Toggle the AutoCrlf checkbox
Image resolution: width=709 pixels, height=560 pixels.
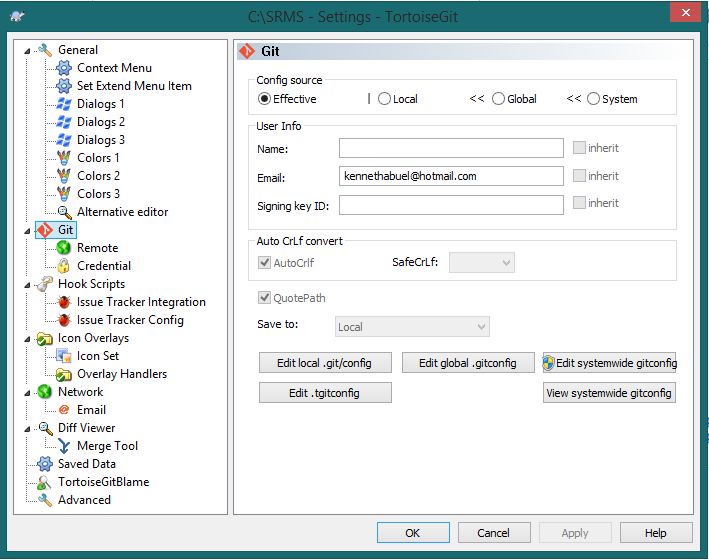point(264,262)
